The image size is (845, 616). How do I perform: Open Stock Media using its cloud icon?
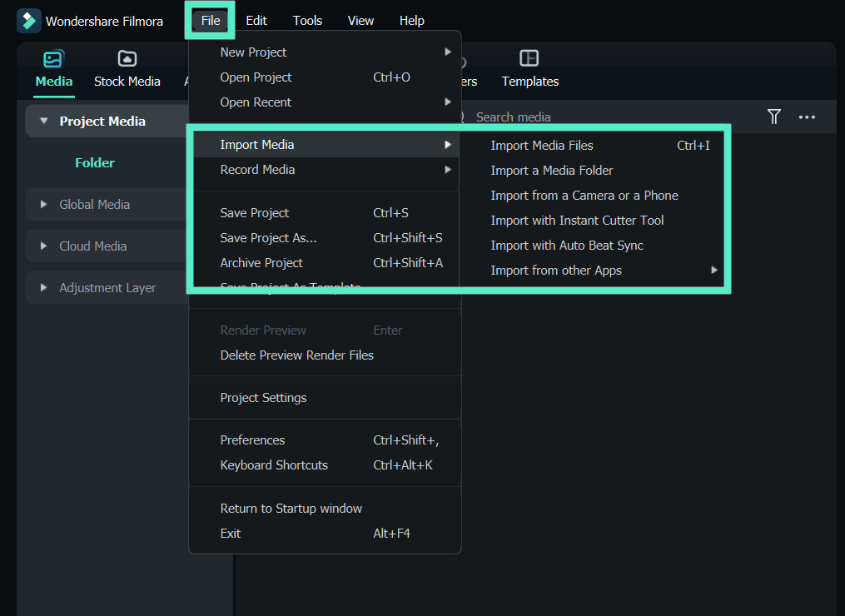[127, 58]
